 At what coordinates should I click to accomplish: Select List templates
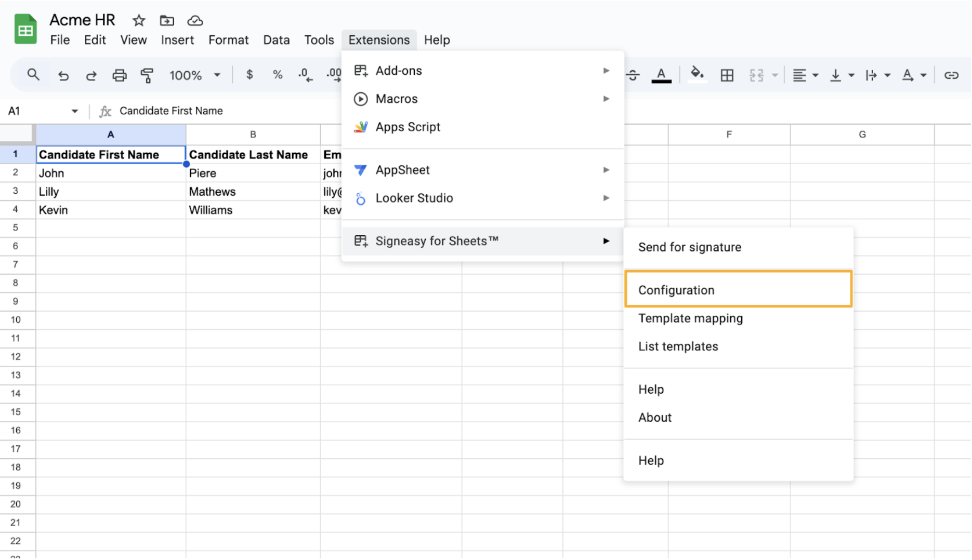click(x=739, y=346)
